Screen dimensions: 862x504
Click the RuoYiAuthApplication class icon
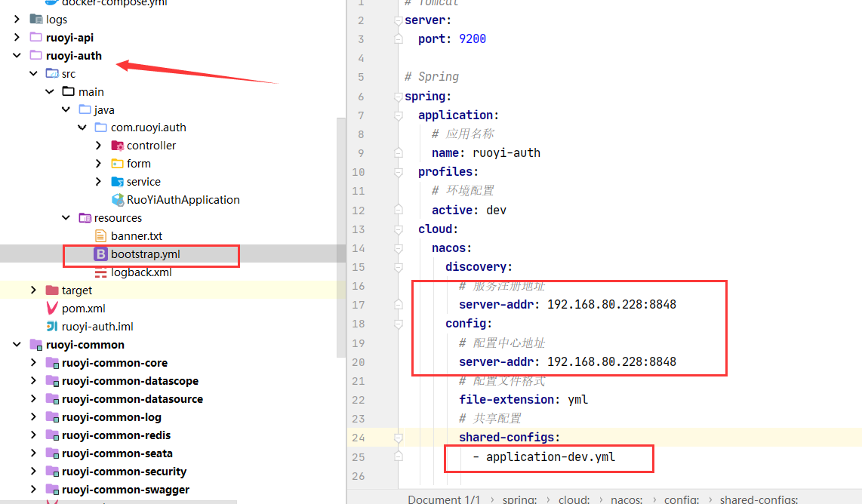click(x=118, y=200)
